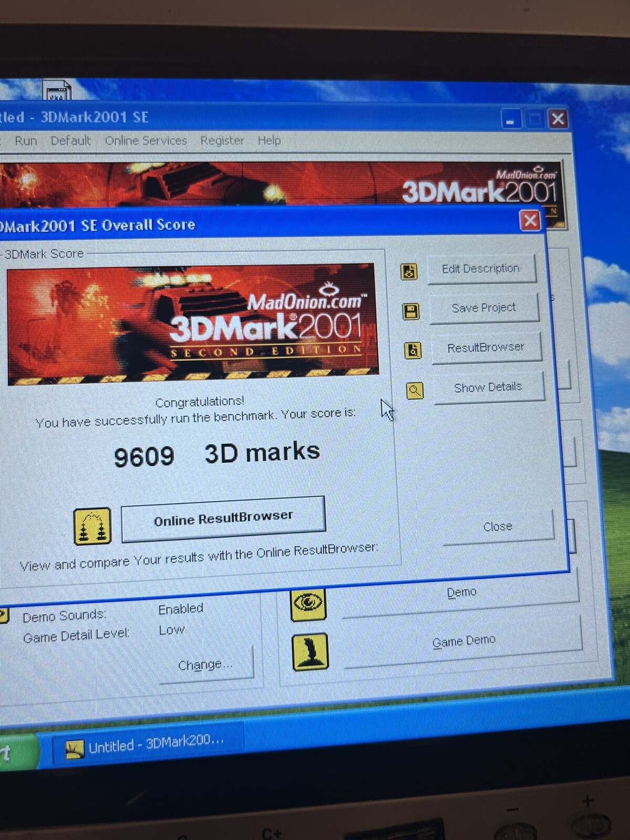Click the joystick icon next to Game Demo
630x840 pixels.
pyautogui.click(x=310, y=652)
